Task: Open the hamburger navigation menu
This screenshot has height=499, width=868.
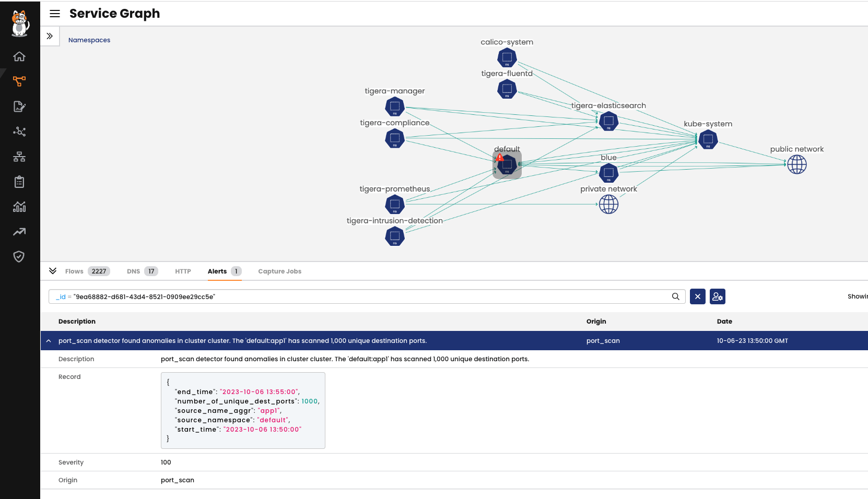Action: (x=55, y=14)
